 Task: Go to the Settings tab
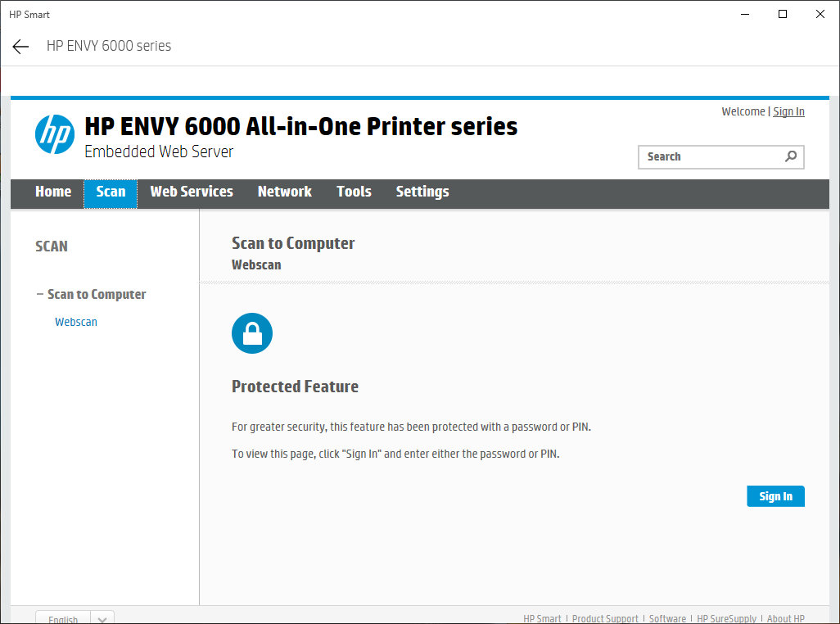click(422, 192)
